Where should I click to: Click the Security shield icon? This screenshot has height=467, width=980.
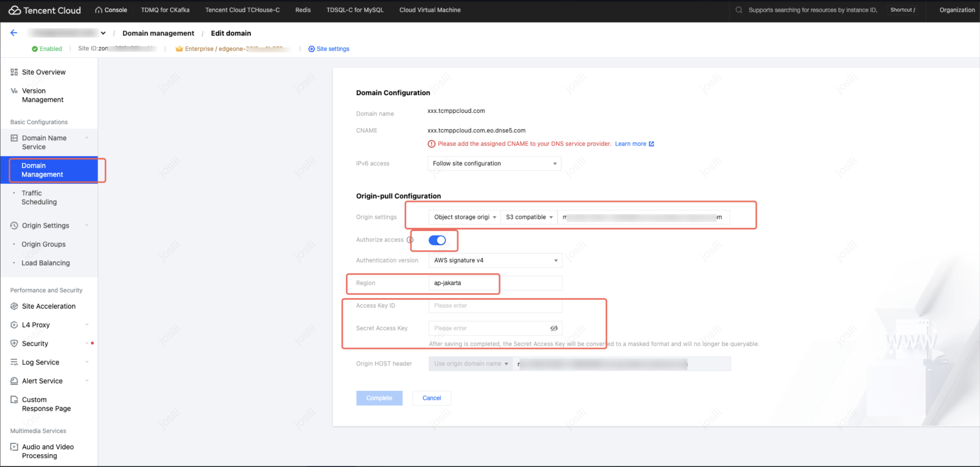[14, 343]
